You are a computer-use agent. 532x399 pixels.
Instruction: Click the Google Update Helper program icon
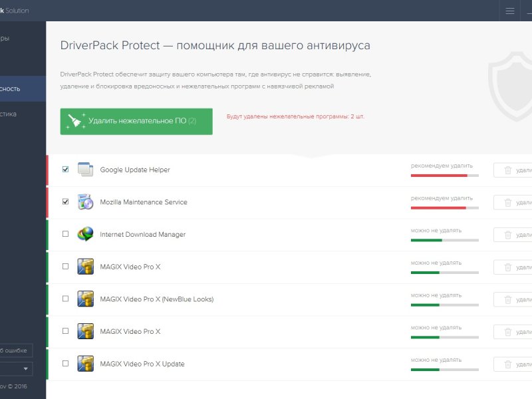(x=86, y=170)
